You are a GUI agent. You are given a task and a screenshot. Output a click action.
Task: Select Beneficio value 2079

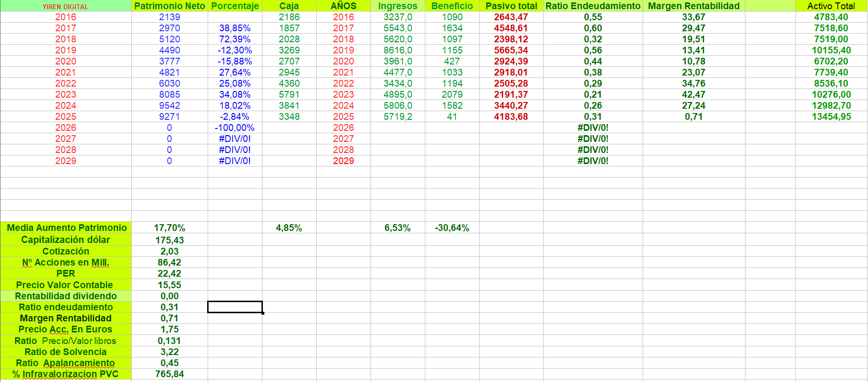(x=452, y=95)
